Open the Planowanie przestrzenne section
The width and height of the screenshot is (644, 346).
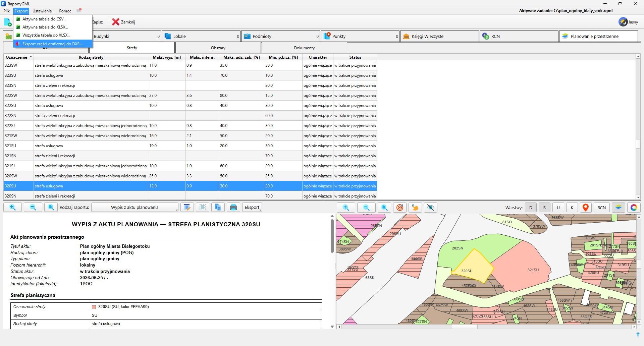tap(598, 36)
